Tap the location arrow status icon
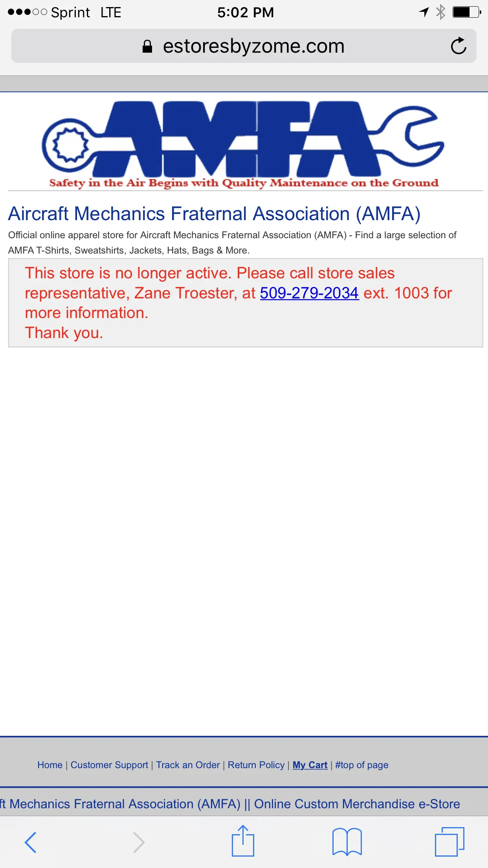The image size is (488, 868). coord(424,12)
